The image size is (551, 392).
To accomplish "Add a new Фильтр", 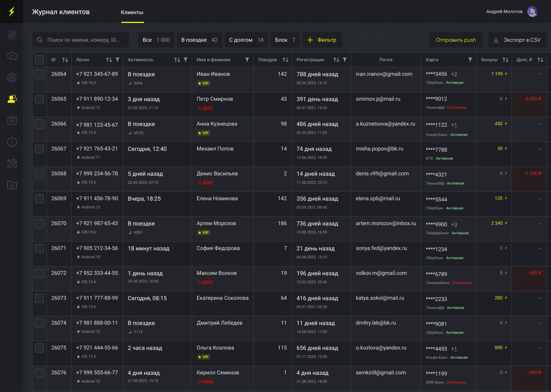I will pyautogui.click(x=322, y=40).
